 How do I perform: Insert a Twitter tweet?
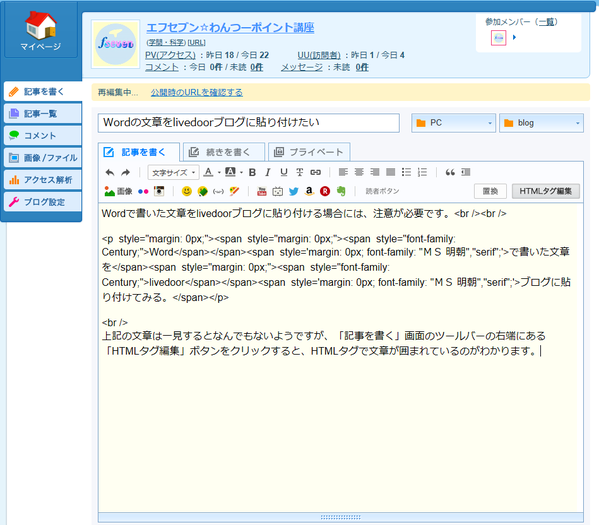click(x=293, y=191)
